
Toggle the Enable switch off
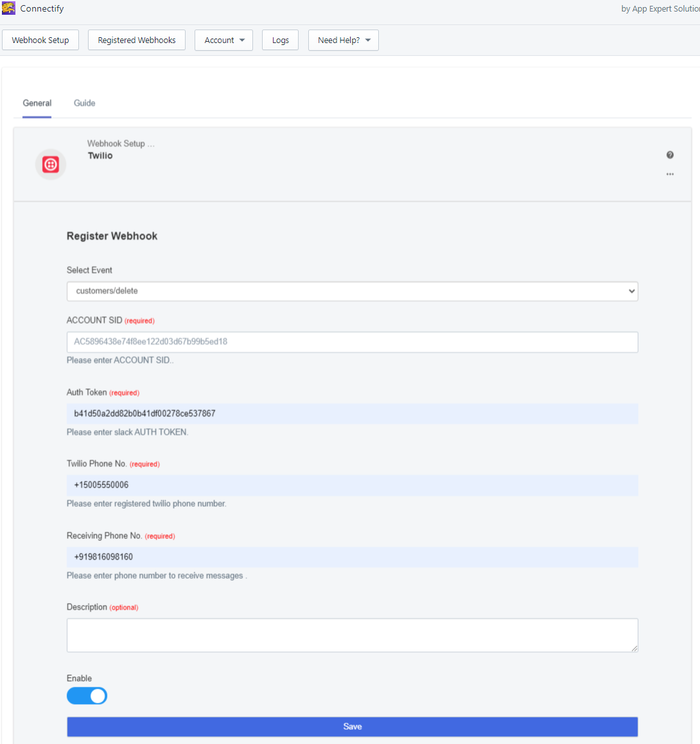click(x=87, y=696)
